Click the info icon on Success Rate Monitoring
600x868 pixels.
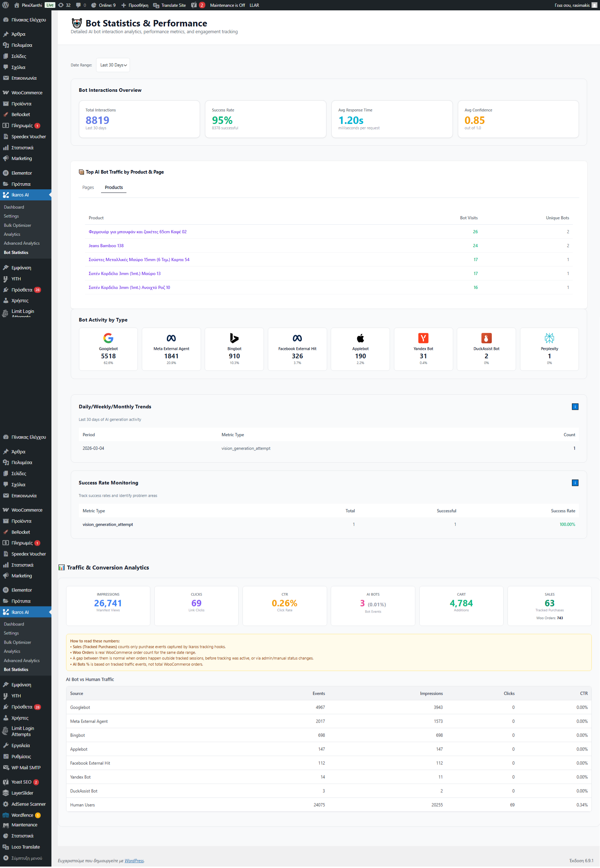[575, 483]
